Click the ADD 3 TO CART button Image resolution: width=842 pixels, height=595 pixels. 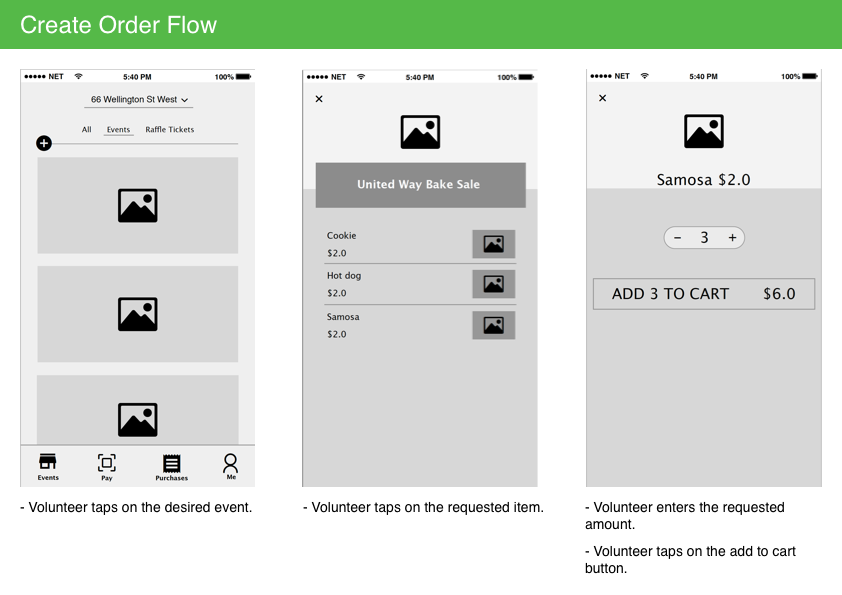click(x=704, y=293)
